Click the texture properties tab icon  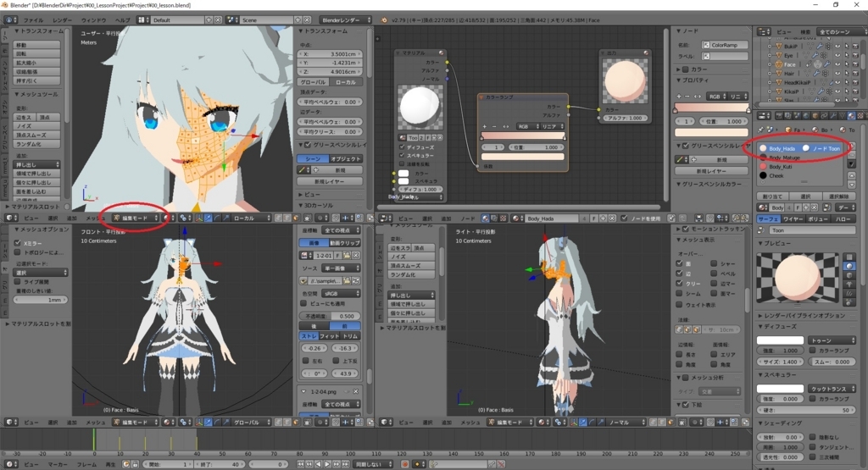860,116
